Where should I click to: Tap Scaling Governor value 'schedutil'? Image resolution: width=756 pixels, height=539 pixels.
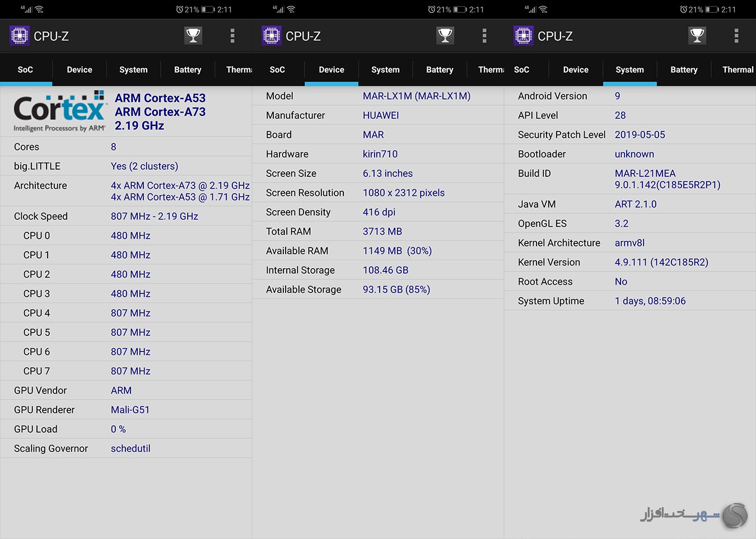(130, 448)
